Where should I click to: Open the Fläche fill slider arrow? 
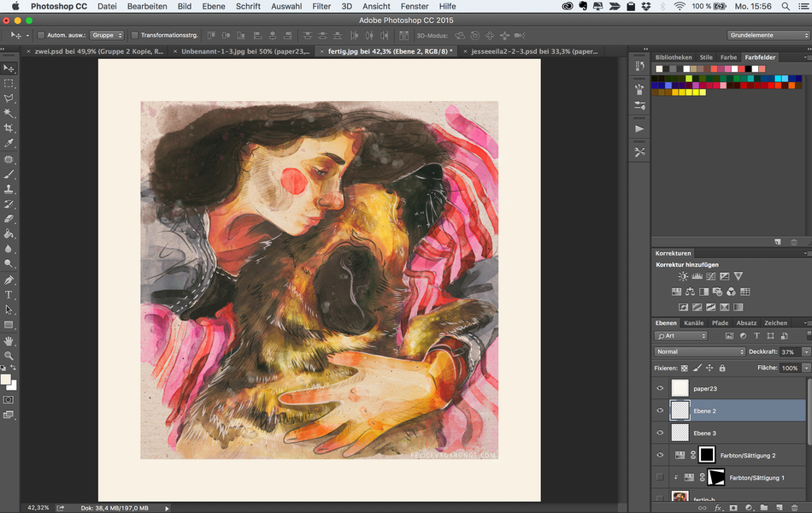806,368
